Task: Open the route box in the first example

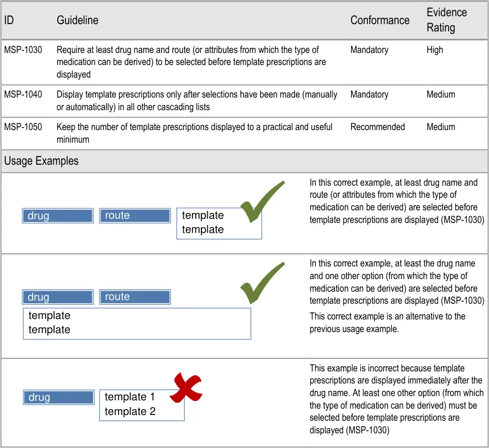Action: (135, 216)
